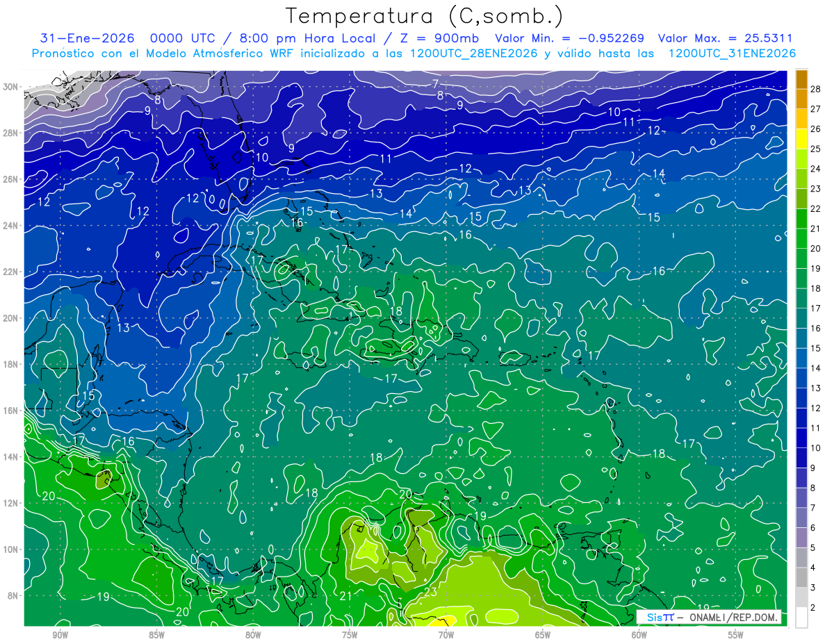
Task: Click the title 'Temperatura (C,somb.)'
Action: click(425, 16)
